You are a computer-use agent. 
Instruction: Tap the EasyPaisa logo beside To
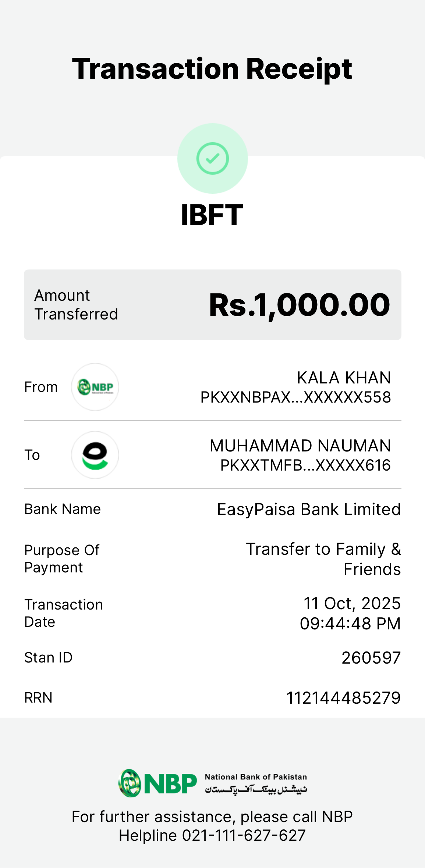click(x=95, y=455)
